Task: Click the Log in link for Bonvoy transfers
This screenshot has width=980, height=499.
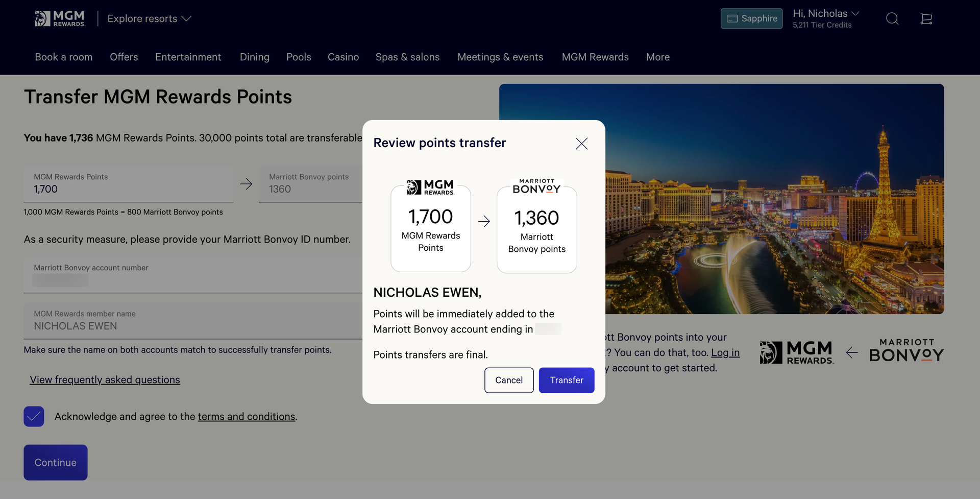Action: pos(725,352)
